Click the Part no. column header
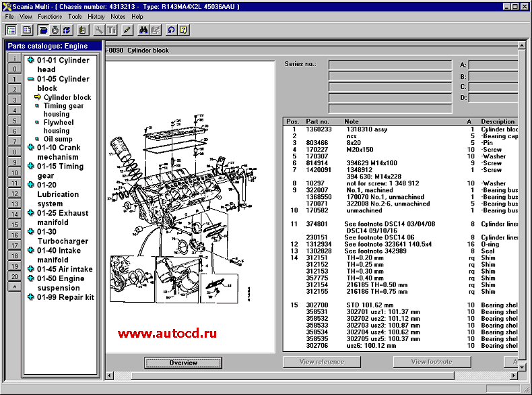 pyautogui.click(x=317, y=121)
